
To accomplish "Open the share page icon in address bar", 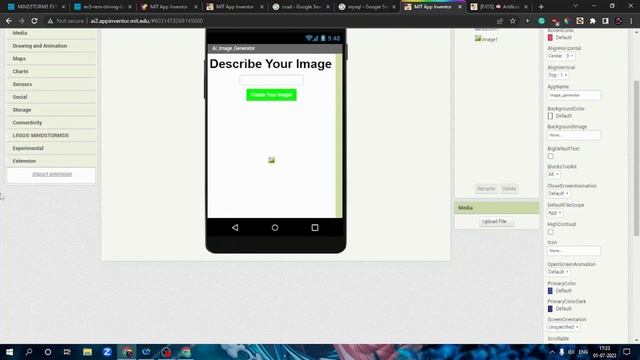I will (x=500, y=21).
